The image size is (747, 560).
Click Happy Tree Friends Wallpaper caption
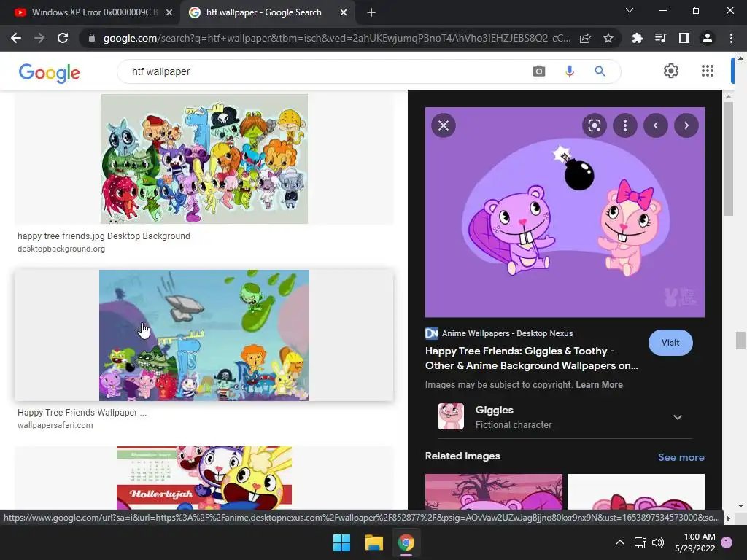(82, 413)
